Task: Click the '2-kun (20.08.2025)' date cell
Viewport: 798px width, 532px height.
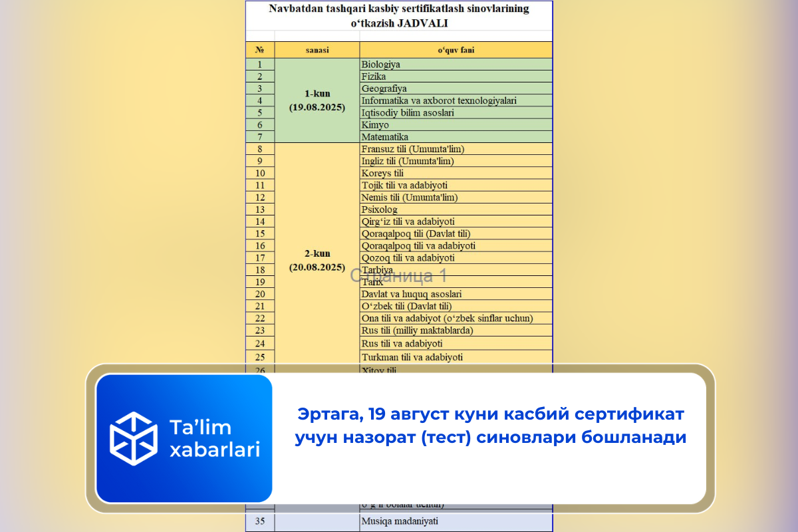Action: click(x=317, y=261)
